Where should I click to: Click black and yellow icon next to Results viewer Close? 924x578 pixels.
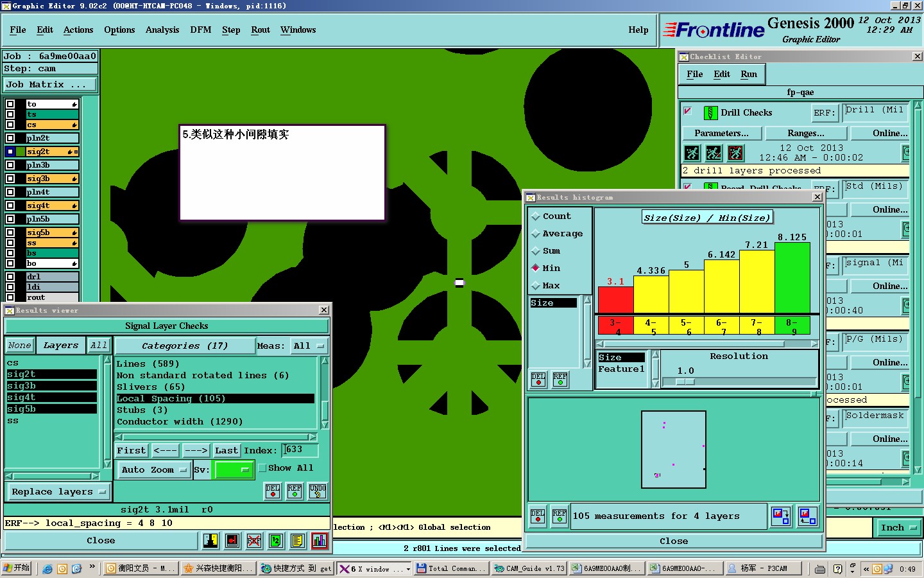[x=210, y=541]
